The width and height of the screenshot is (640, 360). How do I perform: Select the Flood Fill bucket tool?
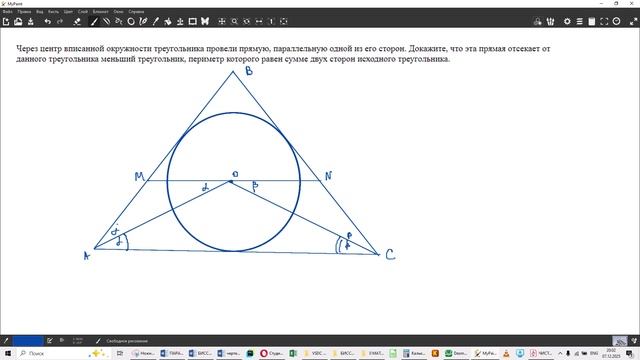[168, 22]
